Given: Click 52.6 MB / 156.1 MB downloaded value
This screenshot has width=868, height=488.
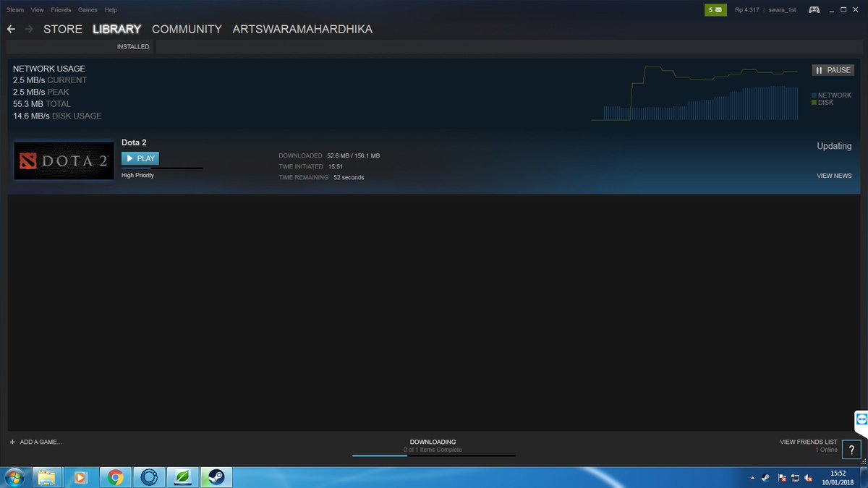Looking at the screenshot, I should tap(353, 155).
